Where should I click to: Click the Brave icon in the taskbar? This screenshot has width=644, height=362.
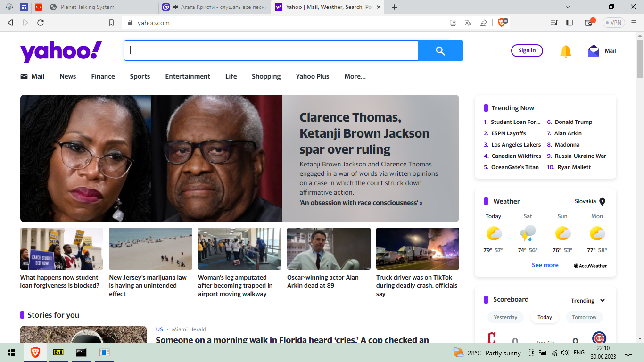(35, 353)
